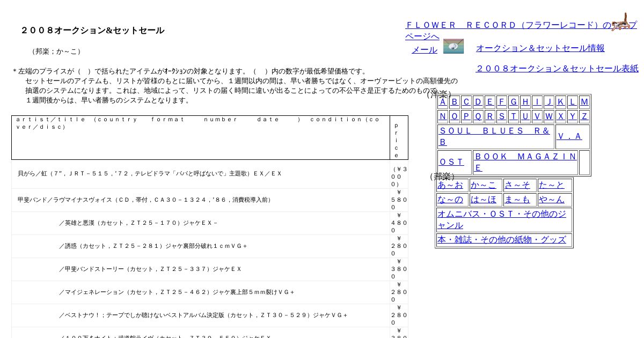Screen dimensions: 644x338
Task: Go to letter S index
Action: coord(502,116)
